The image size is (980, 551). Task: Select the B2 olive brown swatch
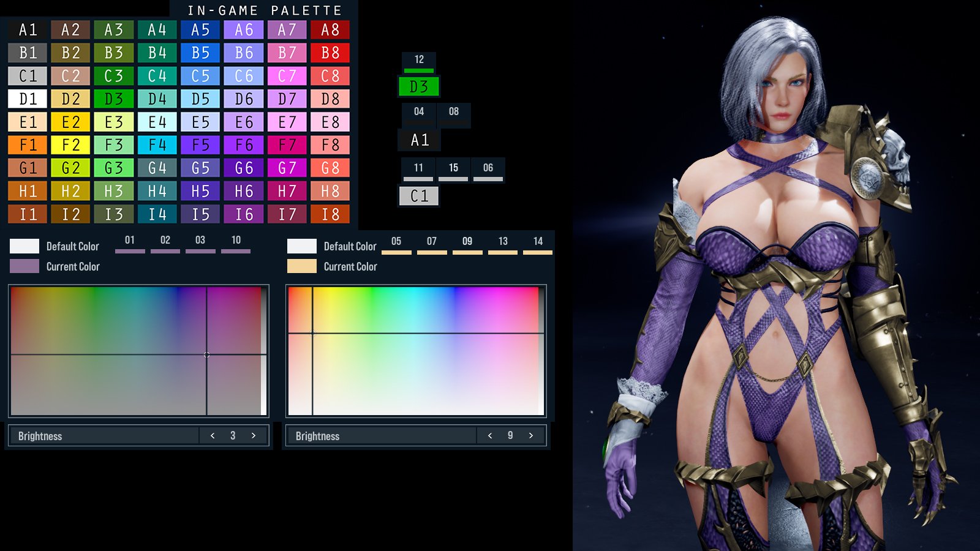coord(70,53)
